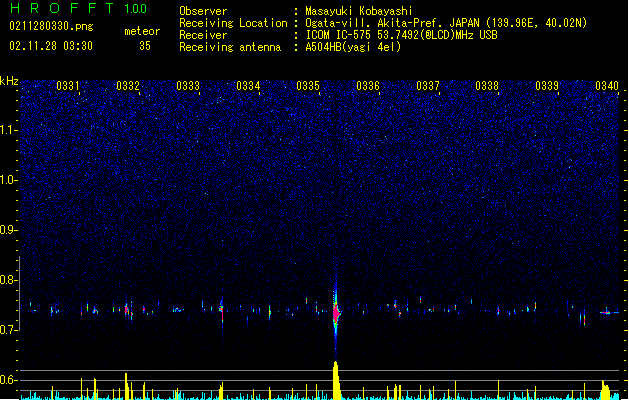The width and height of the screenshot is (629, 400).
Task: Click the vertical red echo after 0333
Action: tap(222, 313)
